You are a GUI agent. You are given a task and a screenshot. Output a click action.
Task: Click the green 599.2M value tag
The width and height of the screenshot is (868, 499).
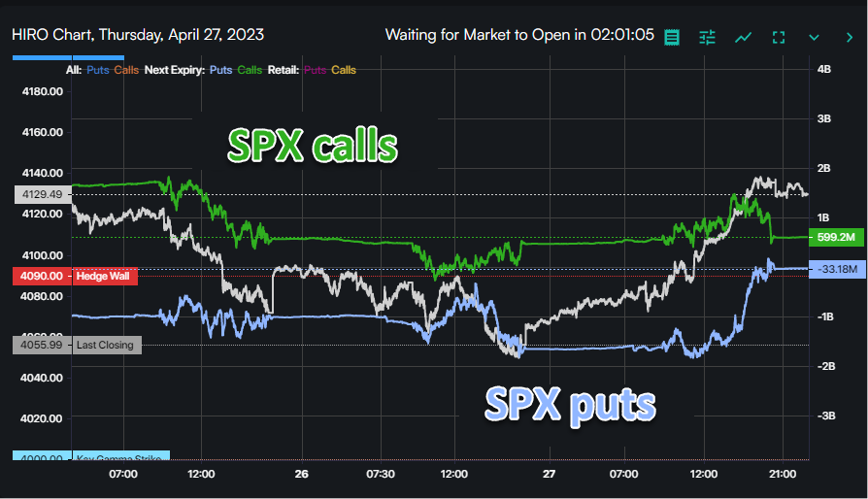835,237
